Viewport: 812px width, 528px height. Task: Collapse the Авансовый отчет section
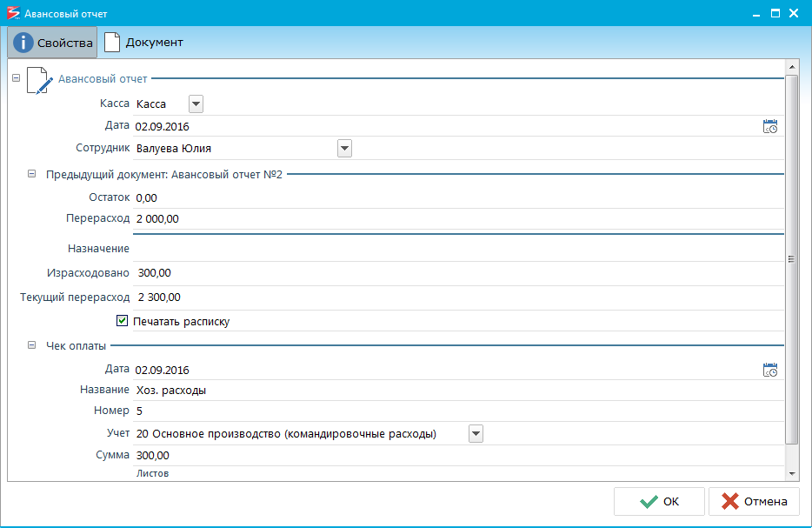tap(16, 77)
